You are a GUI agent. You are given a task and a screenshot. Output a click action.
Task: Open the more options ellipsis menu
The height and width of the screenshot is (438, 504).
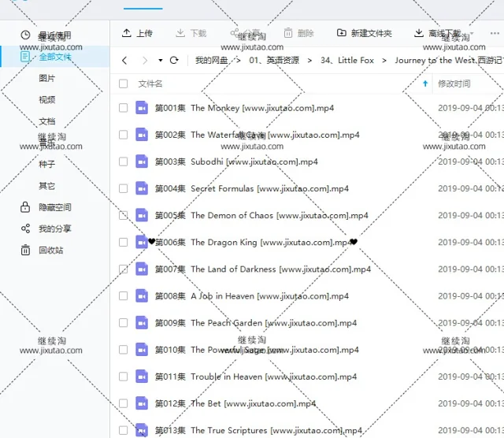(495, 33)
